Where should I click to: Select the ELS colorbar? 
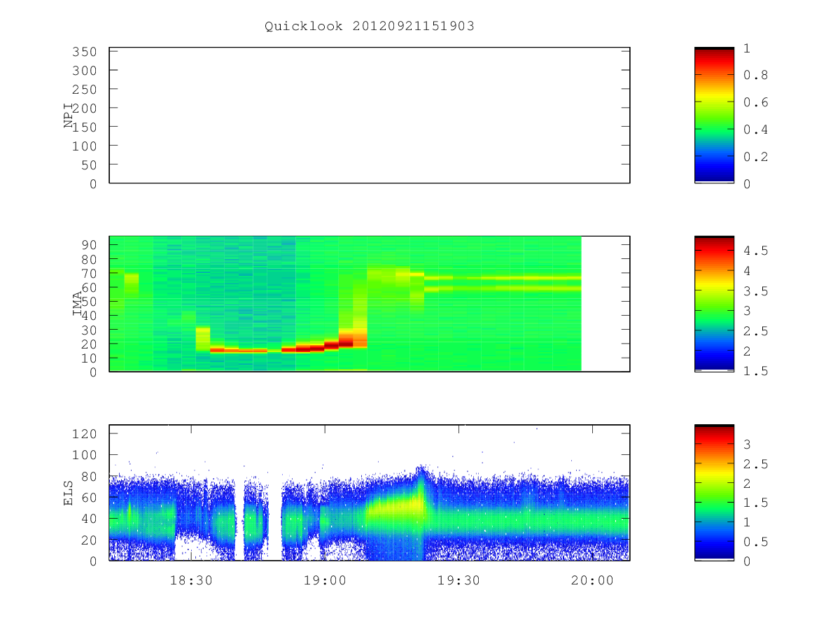coord(714,492)
